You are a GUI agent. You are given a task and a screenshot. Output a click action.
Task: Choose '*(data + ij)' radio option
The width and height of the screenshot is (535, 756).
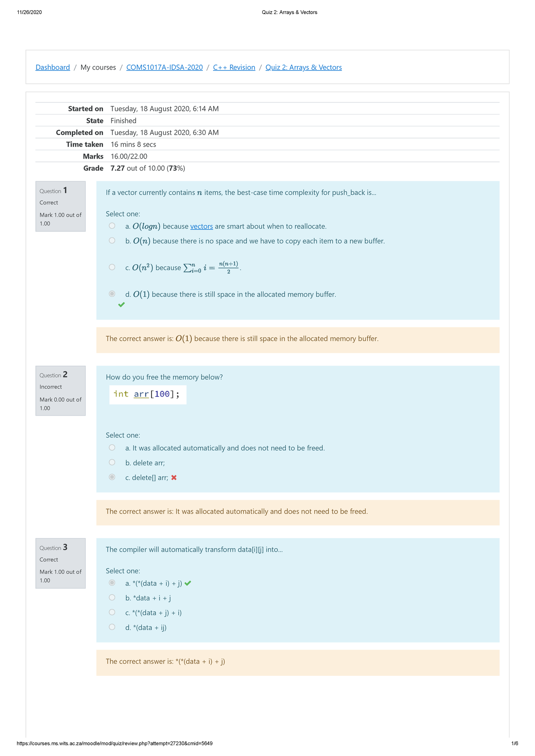[112, 627]
